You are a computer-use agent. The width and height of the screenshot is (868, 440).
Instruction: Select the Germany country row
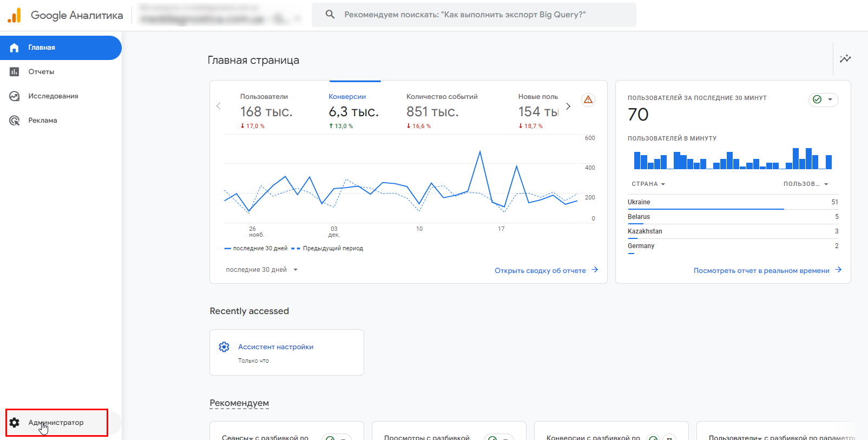pyautogui.click(x=733, y=246)
